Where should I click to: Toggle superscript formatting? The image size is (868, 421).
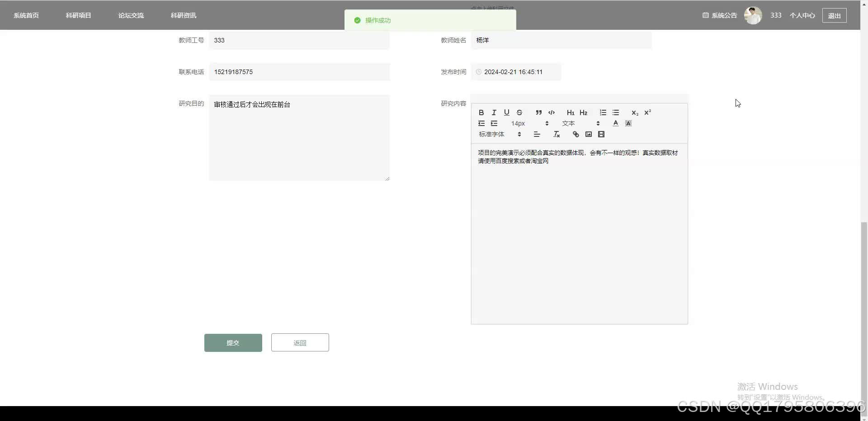(647, 112)
